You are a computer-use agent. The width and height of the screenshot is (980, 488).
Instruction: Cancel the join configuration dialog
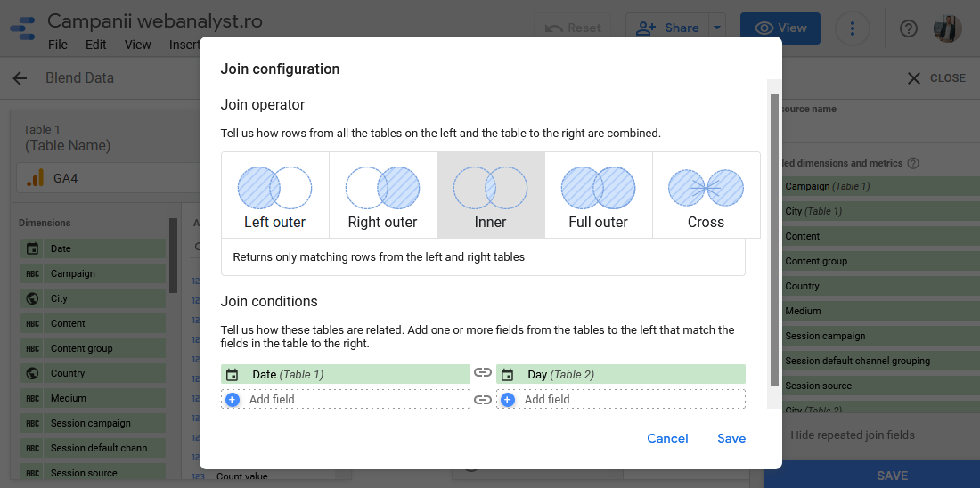click(x=667, y=439)
